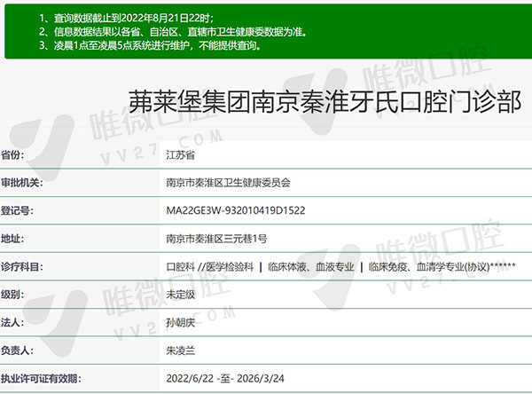Select 南京市秦淮区卫生健康委员会 value

(x=229, y=183)
